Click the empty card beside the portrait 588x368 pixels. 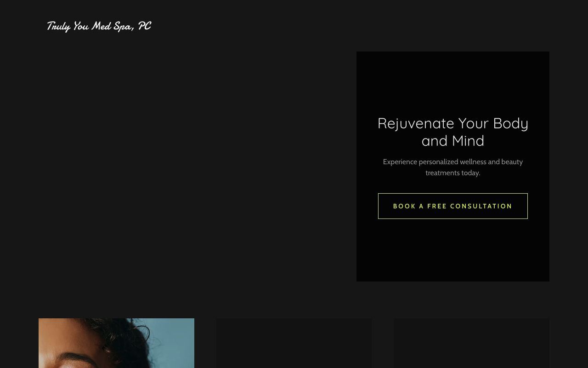tap(294, 343)
